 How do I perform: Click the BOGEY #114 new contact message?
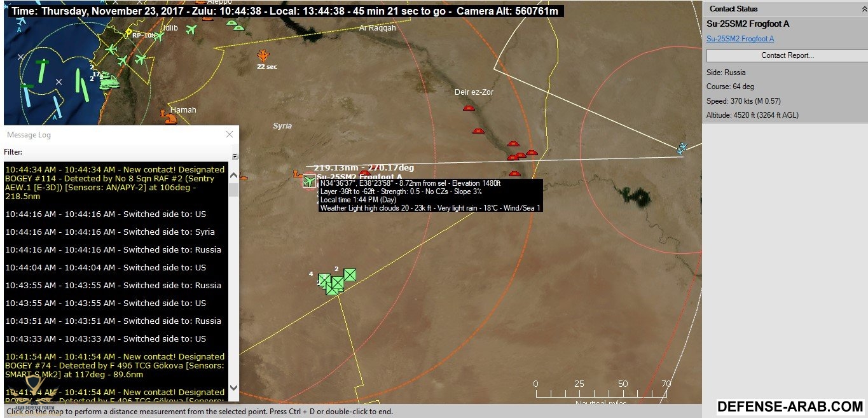click(x=115, y=183)
